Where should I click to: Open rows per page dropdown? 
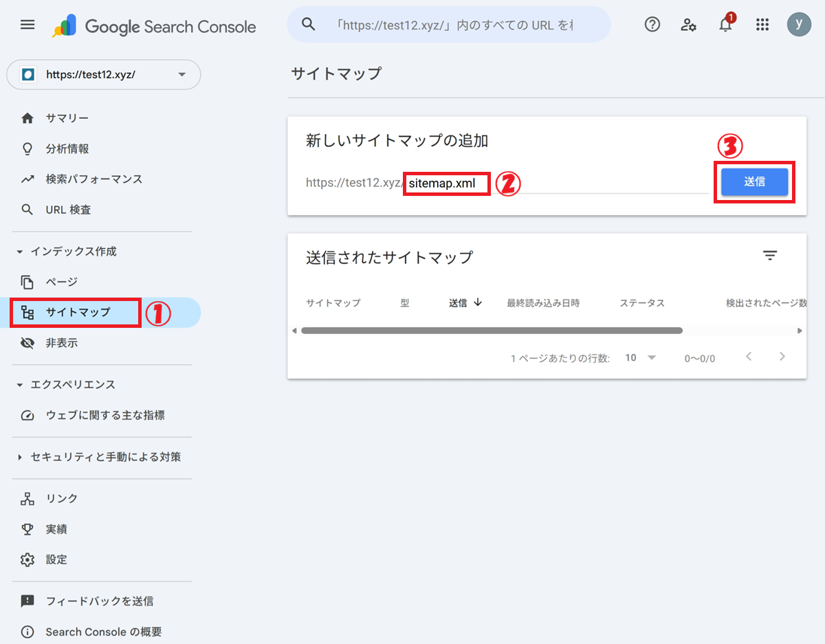pyautogui.click(x=641, y=357)
